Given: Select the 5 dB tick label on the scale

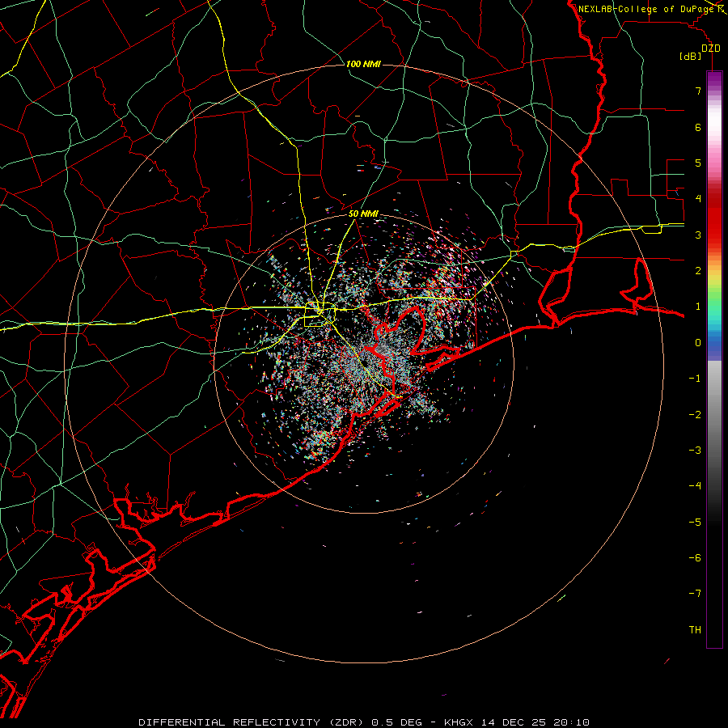Looking at the screenshot, I should (x=698, y=163).
